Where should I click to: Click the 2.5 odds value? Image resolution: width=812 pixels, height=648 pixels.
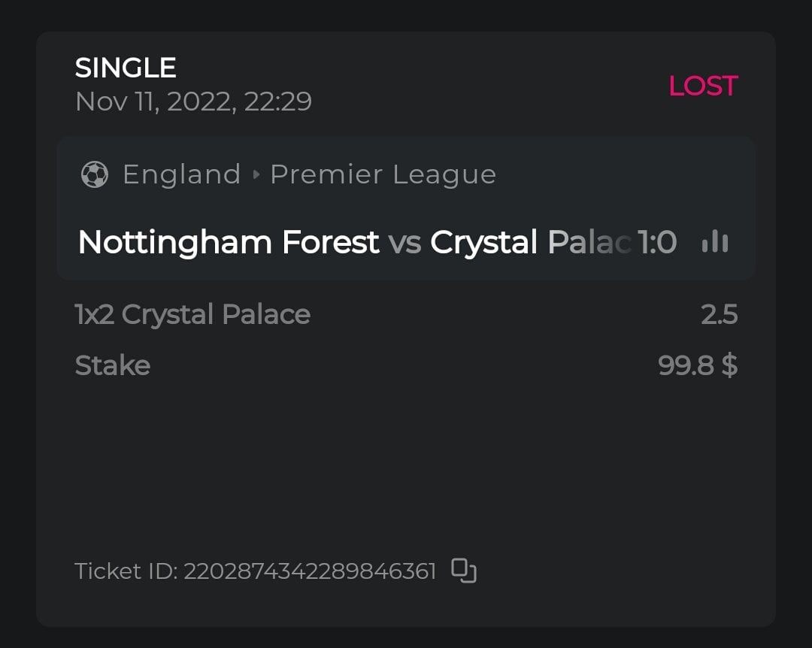click(x=719, y=314)
